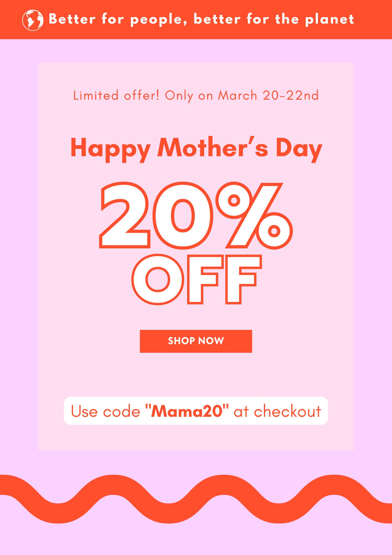Screen dimensions: 392x555
Task: Click the big number 2 in 20%
Action: click(x=124, y=215)
